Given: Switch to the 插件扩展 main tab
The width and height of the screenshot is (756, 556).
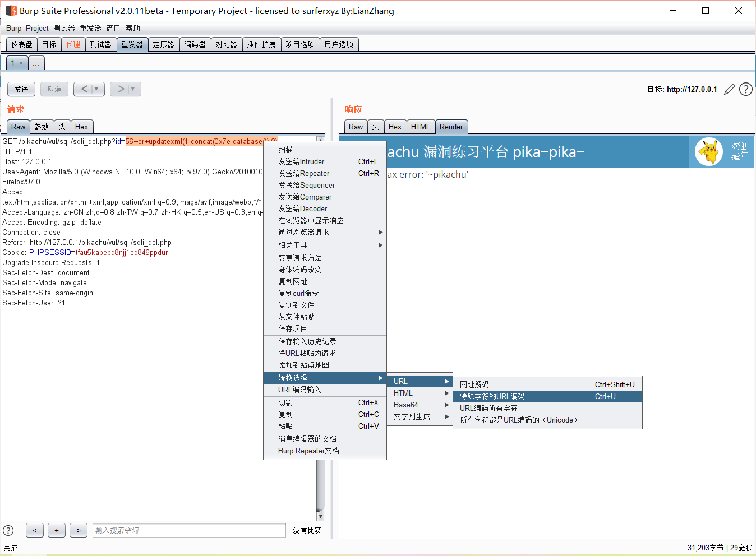Looking at the screenshot, I should 261,44.
